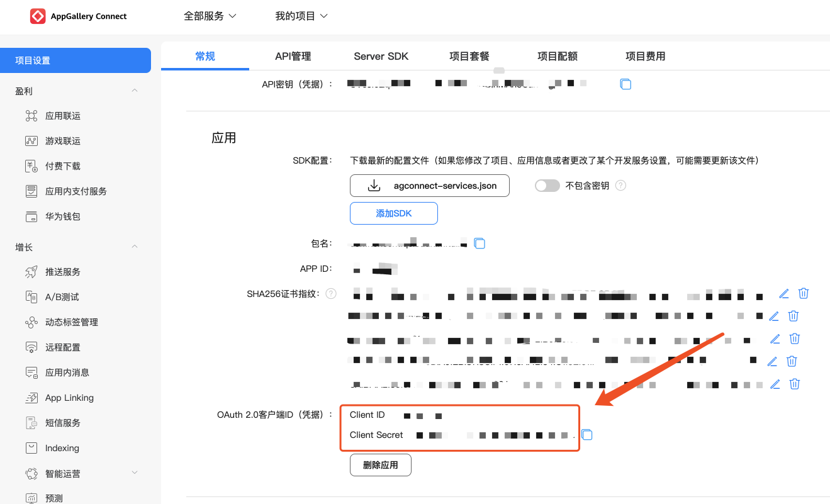Image resolution: width=830 pixels, height=504 pixels.
Task: Edit the fifth SHA256 fingerprint row
Action: pyautogui.click(x=775, y=384)
